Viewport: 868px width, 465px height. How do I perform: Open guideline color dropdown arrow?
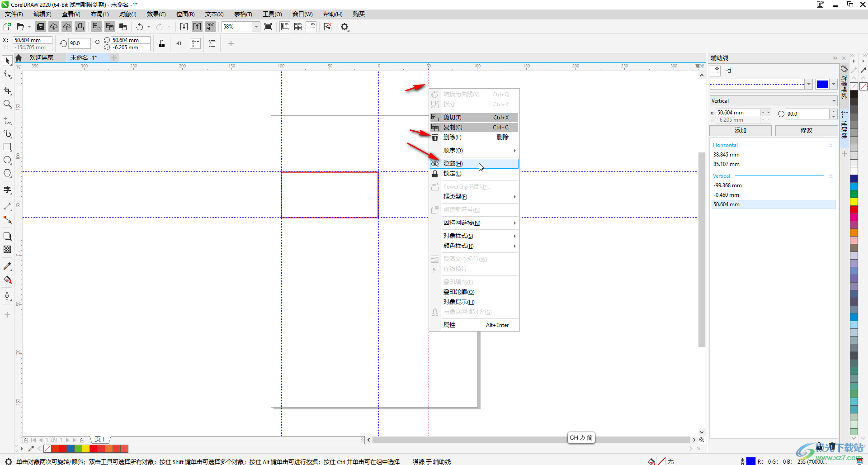point(834,84)
